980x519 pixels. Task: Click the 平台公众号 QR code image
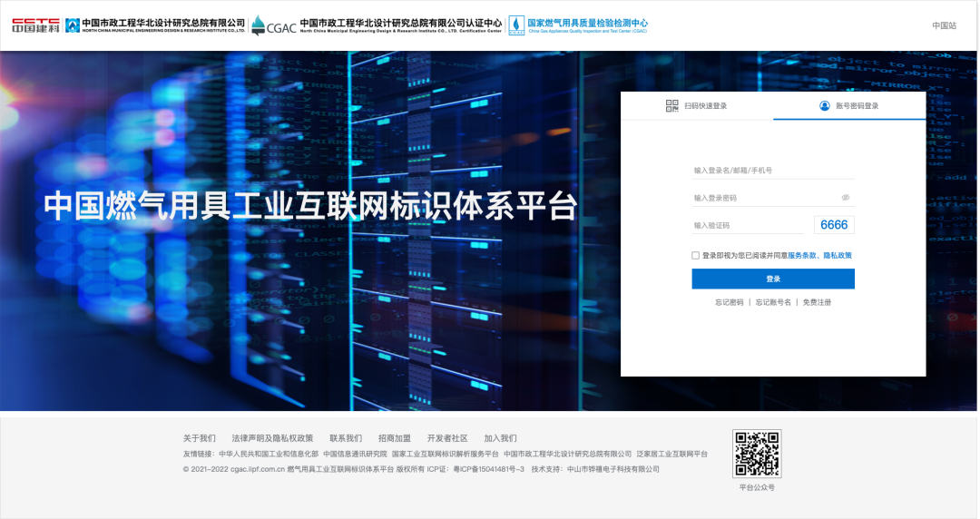[757, 454]
